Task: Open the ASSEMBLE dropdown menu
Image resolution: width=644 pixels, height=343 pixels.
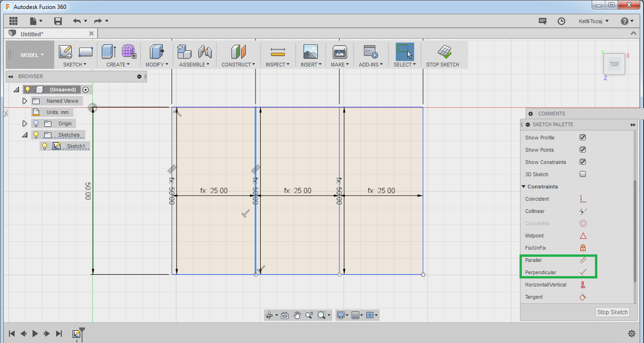Action: click(195, 65)
